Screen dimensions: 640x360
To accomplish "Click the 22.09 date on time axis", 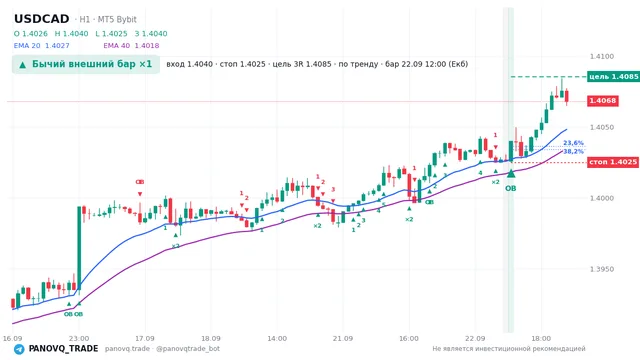I will 475,338.
